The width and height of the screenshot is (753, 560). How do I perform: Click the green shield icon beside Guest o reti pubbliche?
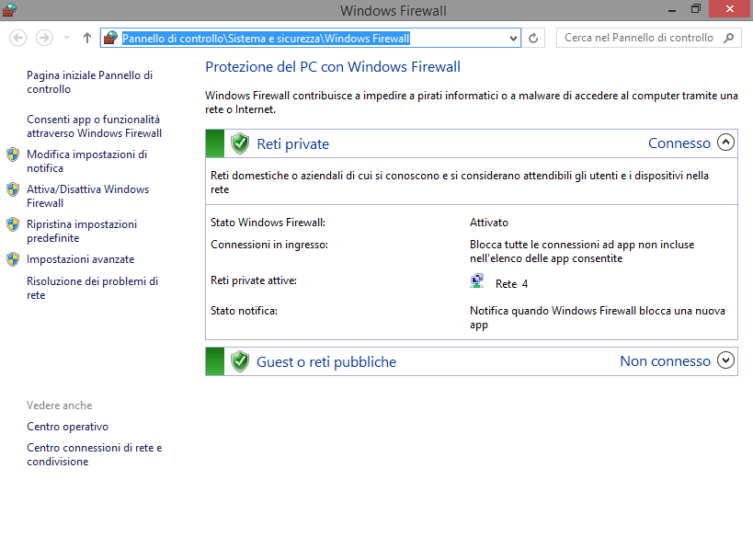[x=240, y=361]
